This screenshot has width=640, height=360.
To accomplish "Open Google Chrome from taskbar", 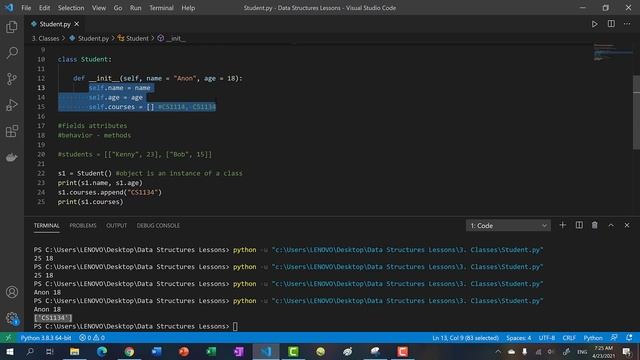I will click(129, 352).
